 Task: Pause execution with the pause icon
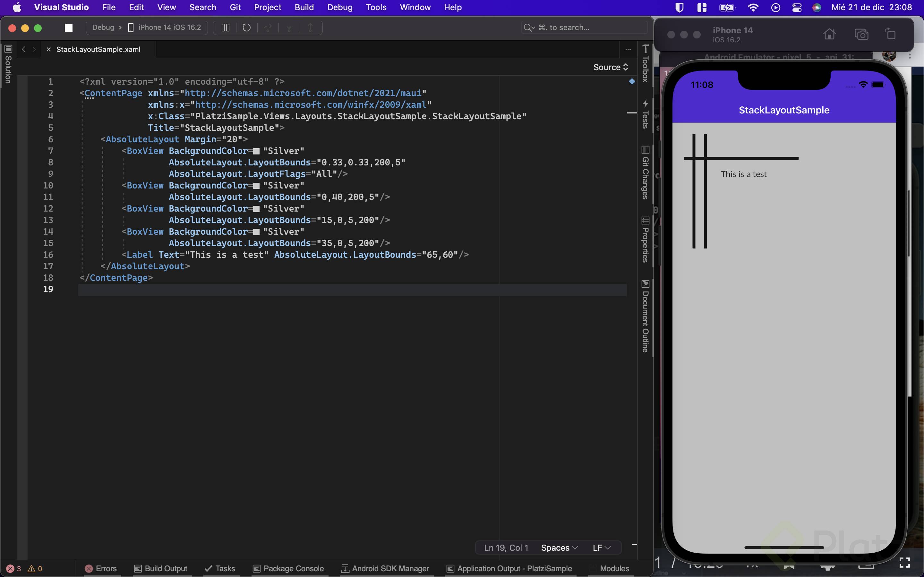(x=225, y=28)
